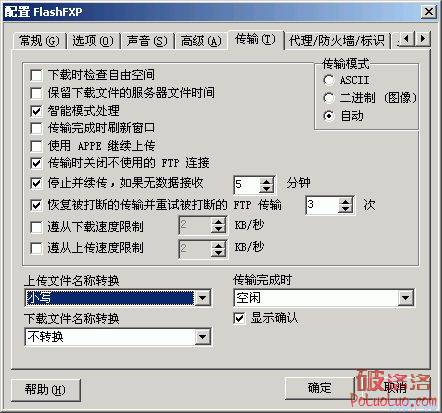Expand the 传输完成时 combo box

[406, 298]
